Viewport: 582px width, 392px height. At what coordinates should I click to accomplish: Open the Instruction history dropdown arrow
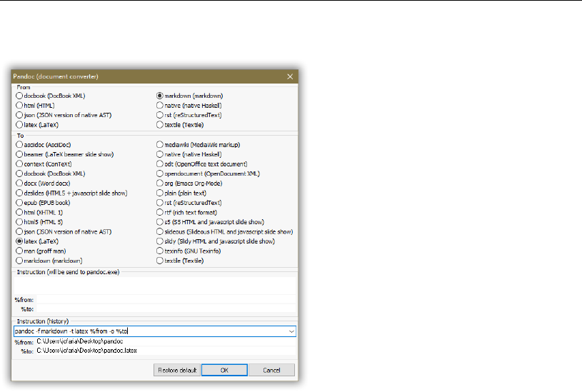point(292,331)
